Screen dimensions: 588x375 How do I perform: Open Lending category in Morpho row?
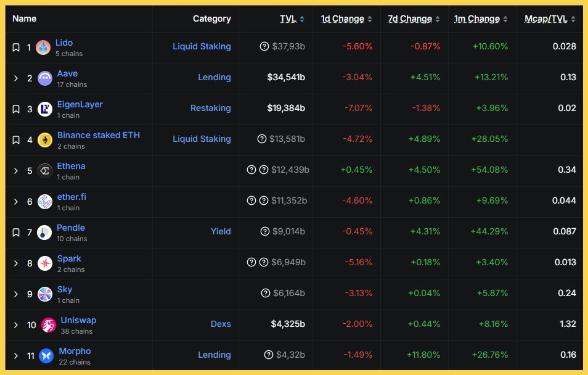pos(214,355)
